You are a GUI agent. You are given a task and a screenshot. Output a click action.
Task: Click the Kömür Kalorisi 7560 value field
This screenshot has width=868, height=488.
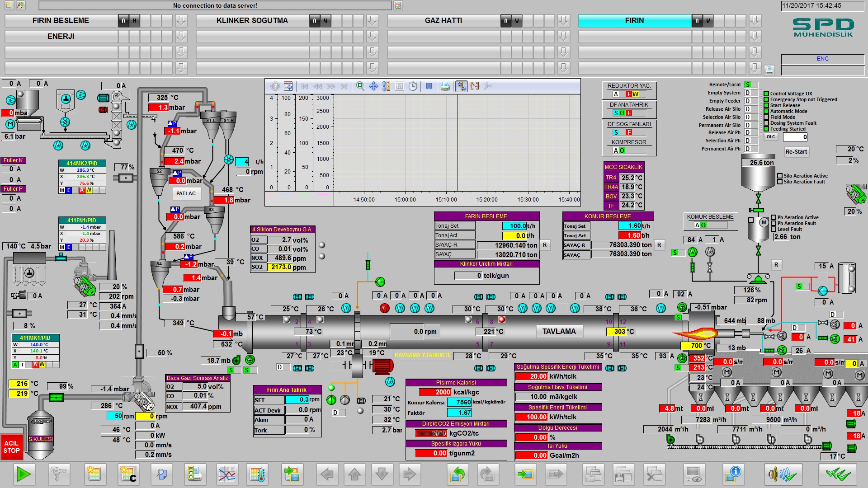[x=459, y=402]
